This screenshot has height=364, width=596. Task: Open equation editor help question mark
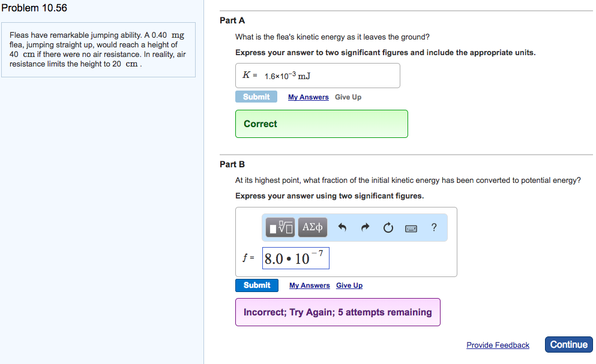coord(433,227)
